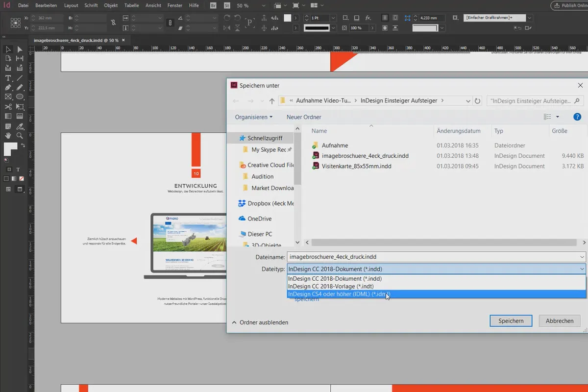This screenshot has width=588, height=392.
Task: Apply None to fill or stroke
Action: pos(21,179)
